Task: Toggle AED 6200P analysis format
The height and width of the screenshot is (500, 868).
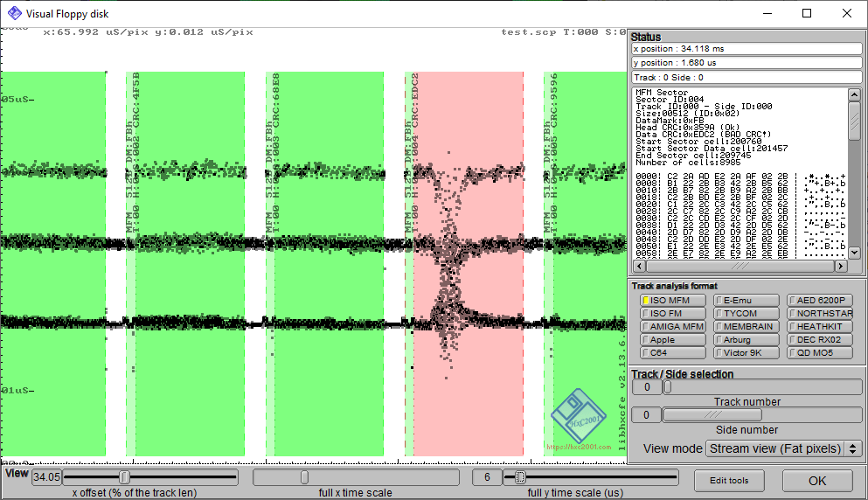Action: click(x=820, y=300)
